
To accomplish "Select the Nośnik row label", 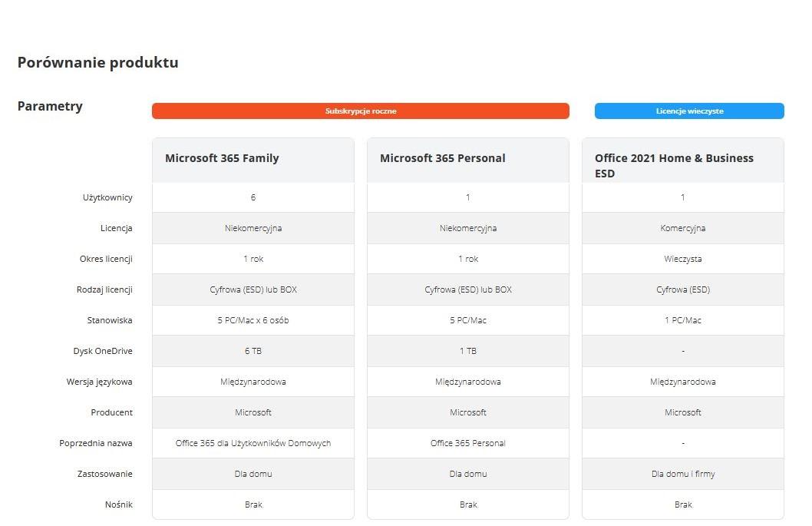I will (119, 504).
